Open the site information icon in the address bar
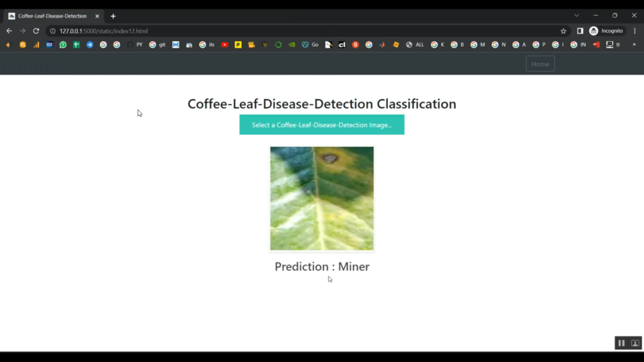Screen dimensions: 644x362 53,31
